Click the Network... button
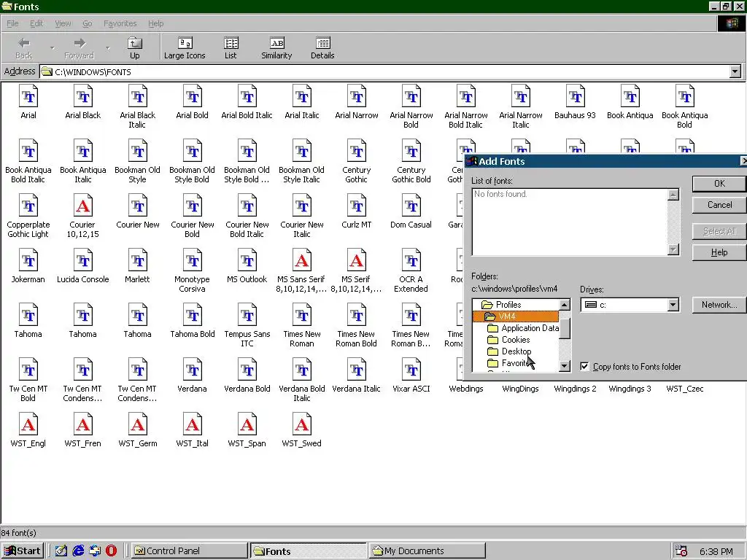The width and height of the screenshot is (747, 560). click(x=719, y=305)
